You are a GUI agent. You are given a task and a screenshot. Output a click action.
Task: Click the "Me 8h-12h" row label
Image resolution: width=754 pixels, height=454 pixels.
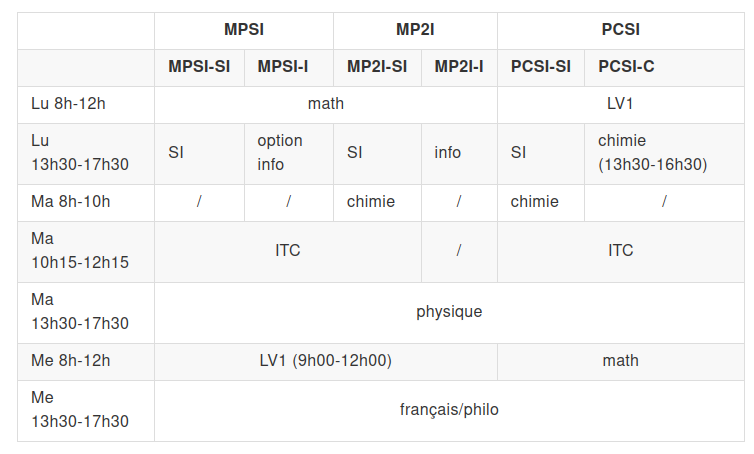(71, 361)
